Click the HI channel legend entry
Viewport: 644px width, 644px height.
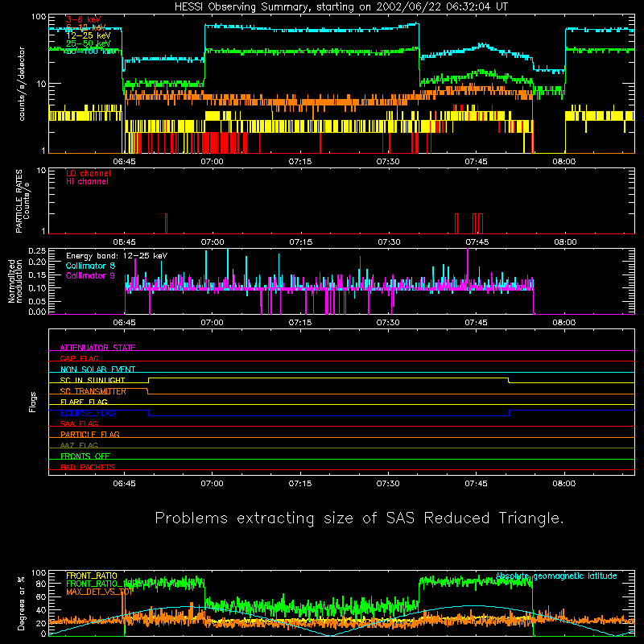coord(87,182)
